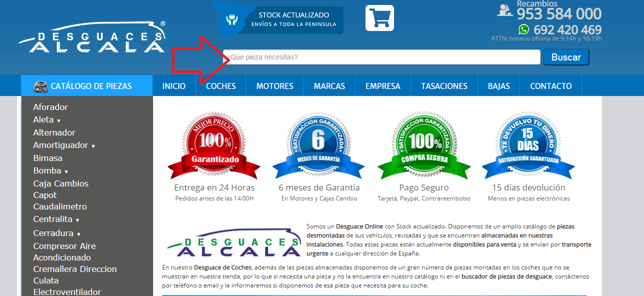The width and height of the screenshot is (644, 296).
Task: Expand the Cerradura category arrow
Action: tap(78, 234)
